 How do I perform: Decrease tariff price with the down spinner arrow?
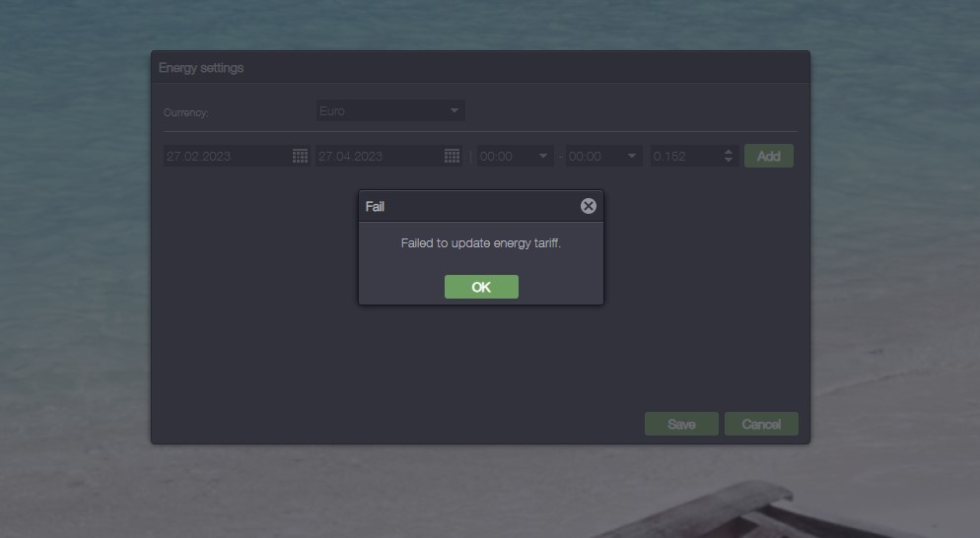tap(729, 160)
